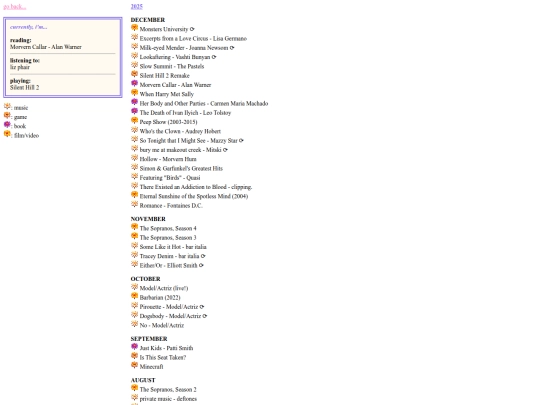Click the game flower icon in legend
Image resolution: width=540 pixels, height=405 pixels.
(x=7, y=116)
